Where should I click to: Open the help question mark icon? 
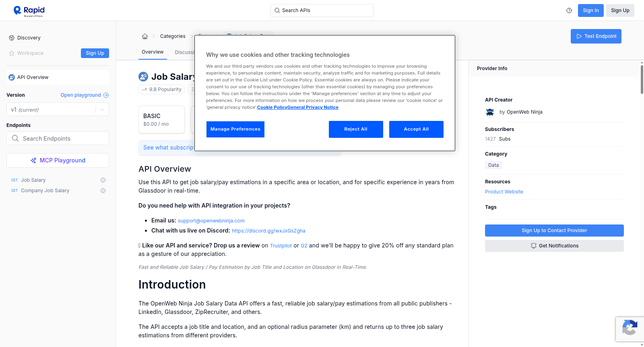pyautogui.click(x=569, y=10)
